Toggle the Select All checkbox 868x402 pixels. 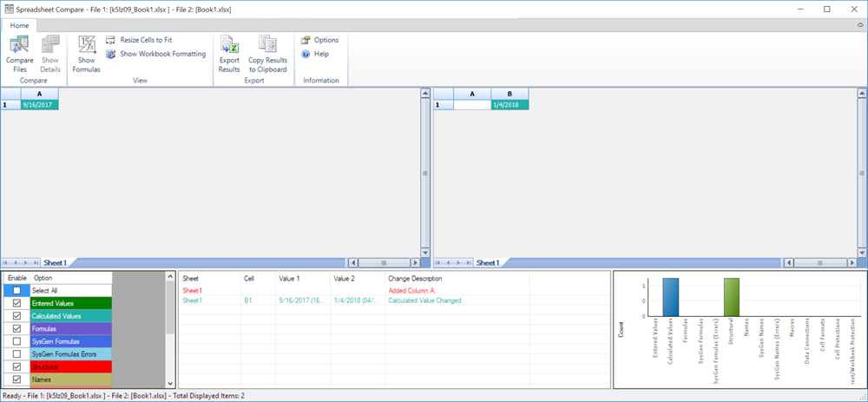(16, 290)
